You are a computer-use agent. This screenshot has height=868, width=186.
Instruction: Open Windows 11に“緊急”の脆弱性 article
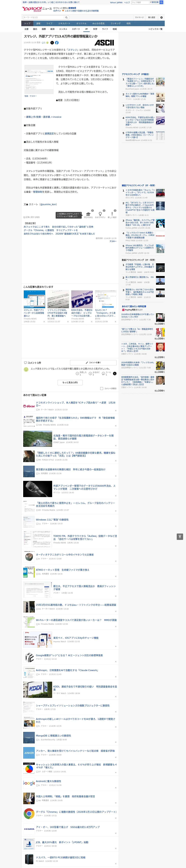(x=52, y=520)
